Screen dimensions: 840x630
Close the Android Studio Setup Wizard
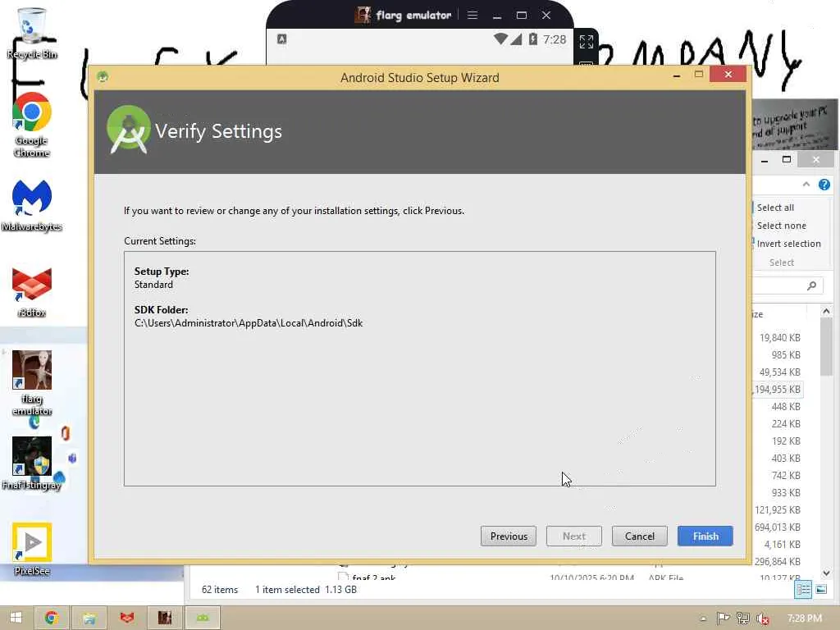[x=728, y=75]
